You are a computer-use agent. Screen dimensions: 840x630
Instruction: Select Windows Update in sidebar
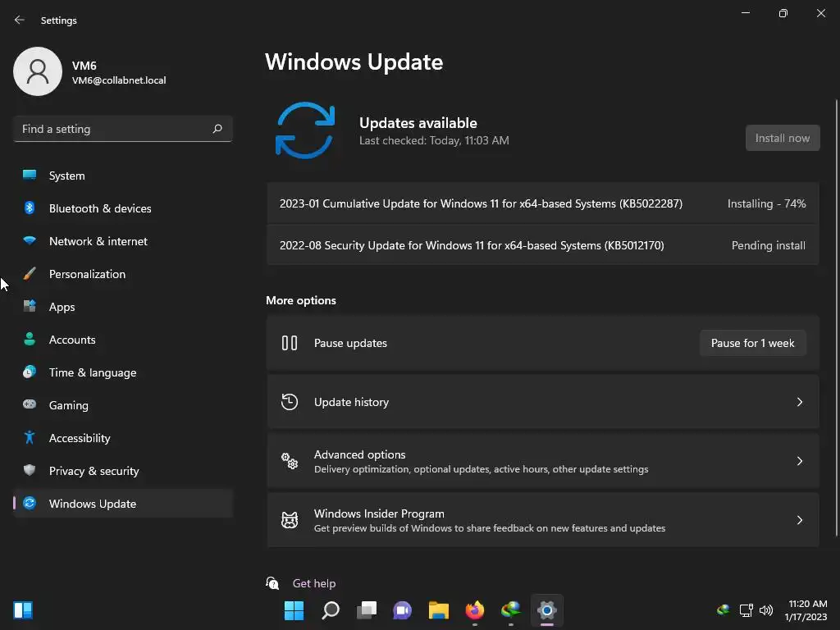click(123, 503)
